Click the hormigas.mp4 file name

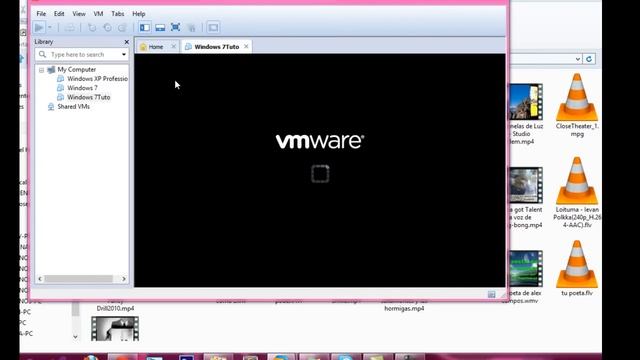click(404, 309)
